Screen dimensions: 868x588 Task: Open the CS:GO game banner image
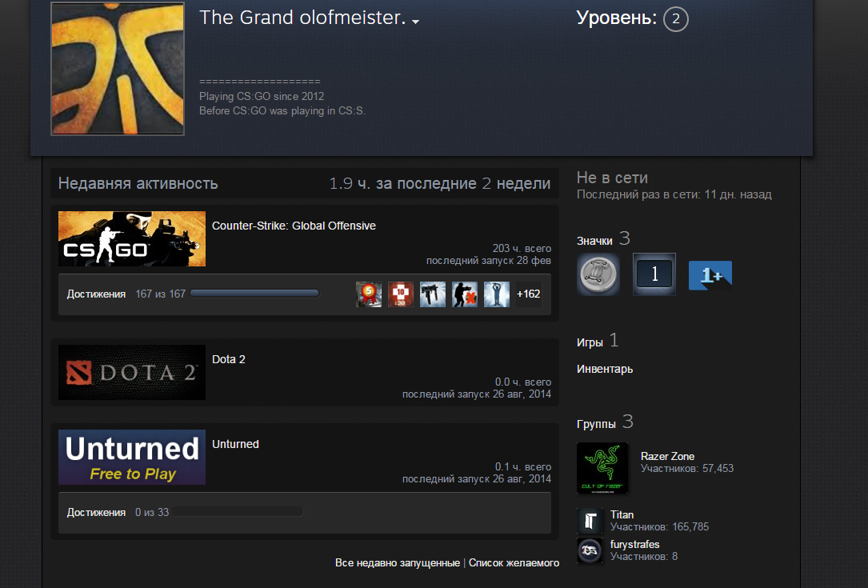coord(132,238)
